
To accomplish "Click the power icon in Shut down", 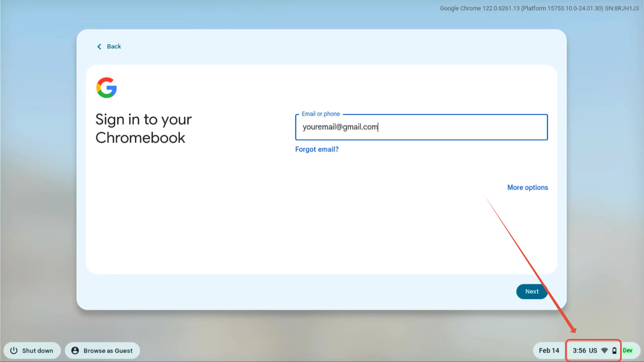I will pyautogui.click(x=14, y=350).
